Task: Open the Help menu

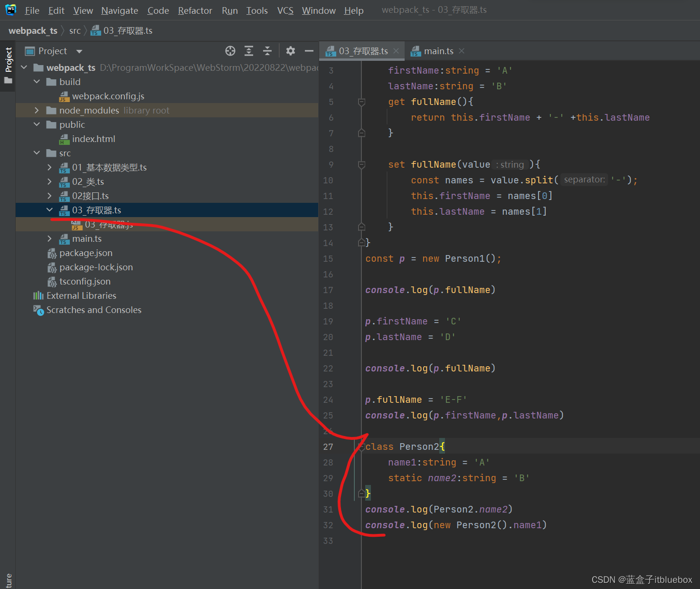Action: pos(354,10)
